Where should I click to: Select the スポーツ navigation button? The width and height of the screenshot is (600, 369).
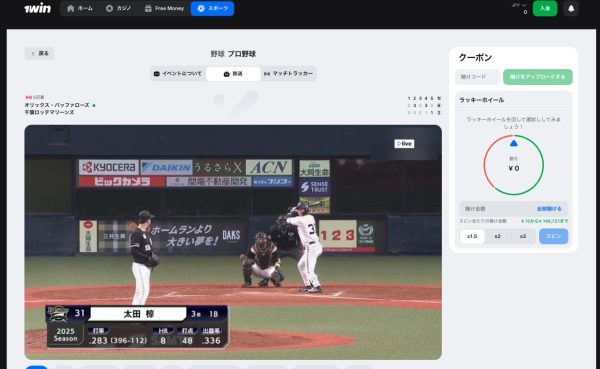pyautogui.click(x=212, y=8)
